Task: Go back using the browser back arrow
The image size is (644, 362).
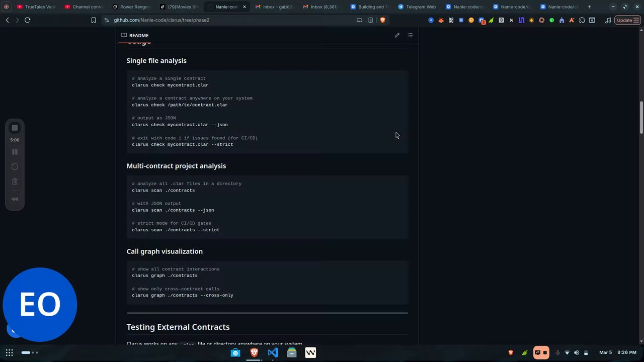Action: point(8,20)
